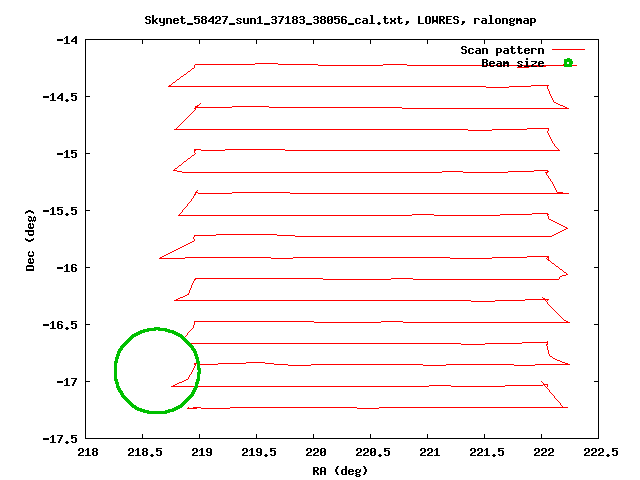Click the 'Beam size' legend label
Viewport: 640px width, 480px height.
tap(513, 63)
